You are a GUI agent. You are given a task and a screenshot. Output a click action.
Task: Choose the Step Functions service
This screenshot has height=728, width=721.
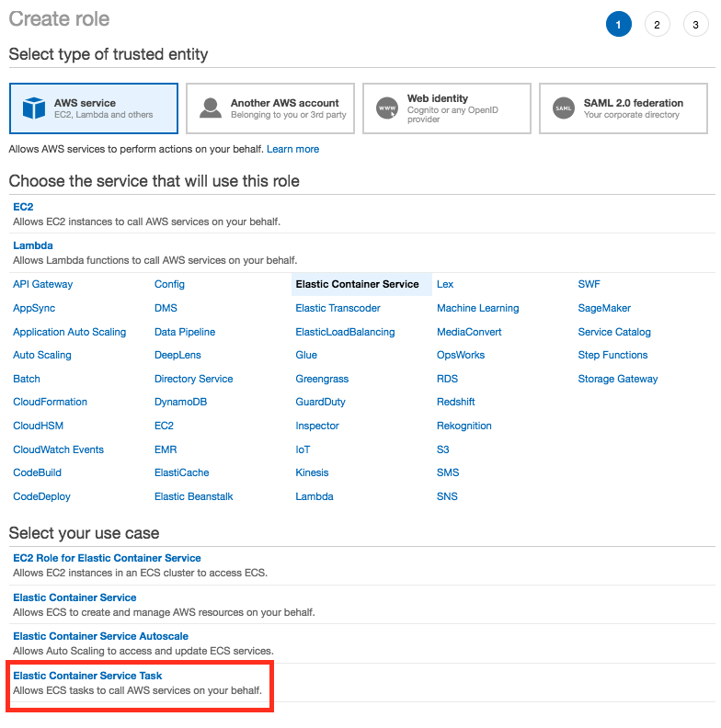pos(612,355)
